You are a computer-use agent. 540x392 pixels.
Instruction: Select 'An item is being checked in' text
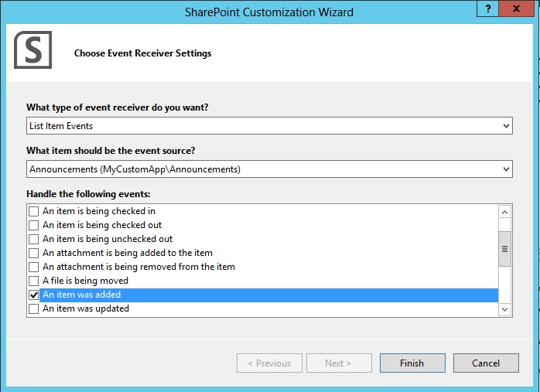tap(99, 210)
